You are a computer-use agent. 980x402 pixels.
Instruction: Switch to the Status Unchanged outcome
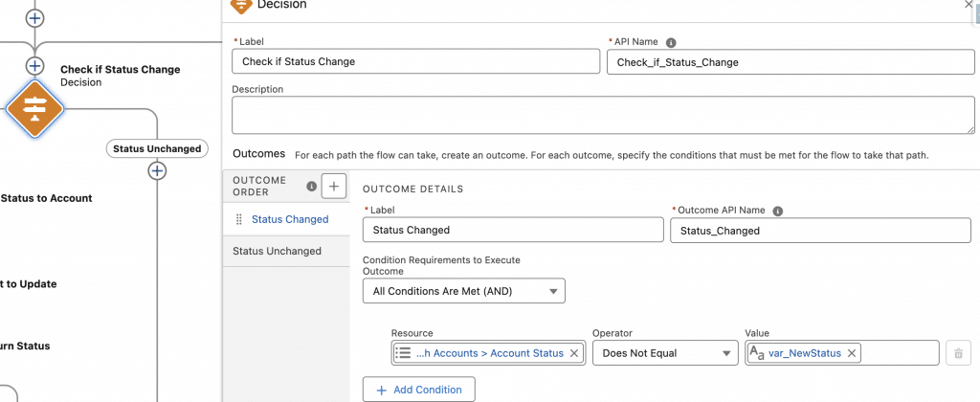click(x=277, y=251)
